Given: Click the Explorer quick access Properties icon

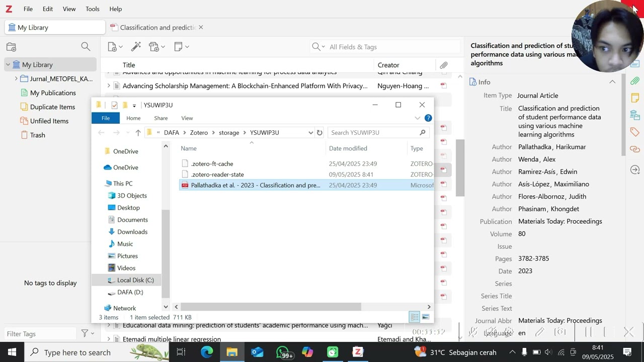Looking at the screenshot, I should coord(115,105).
